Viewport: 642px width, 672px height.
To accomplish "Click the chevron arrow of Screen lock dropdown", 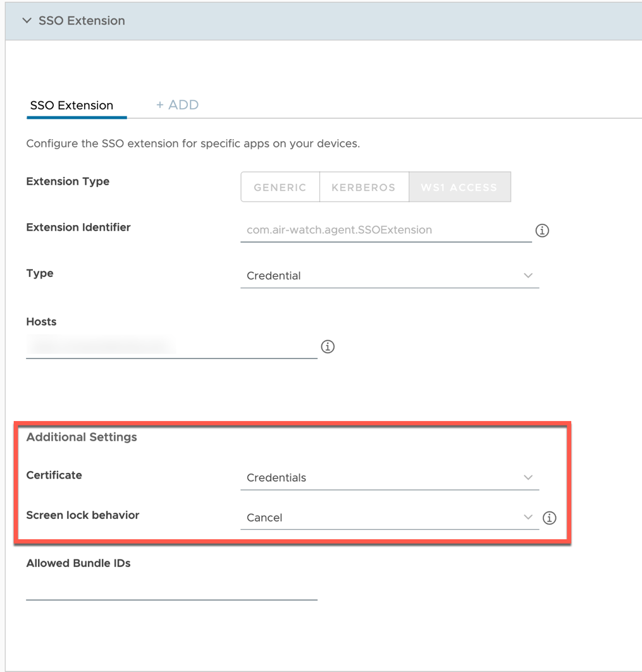I will 528,517.
